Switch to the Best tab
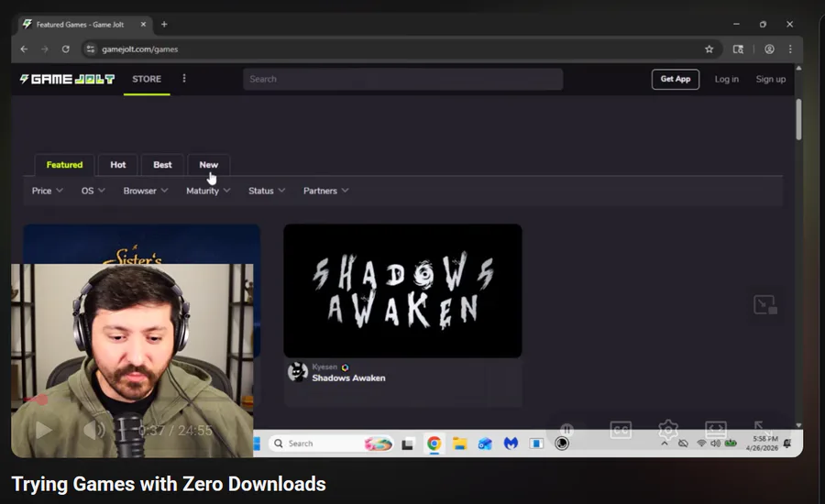825x504 pixels. coord(162,165)
